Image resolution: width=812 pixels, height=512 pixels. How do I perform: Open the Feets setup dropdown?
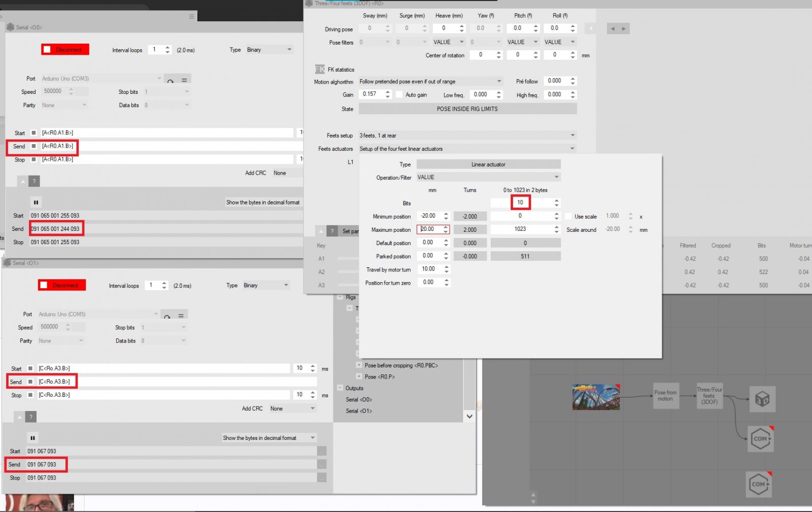(x=467, y=135)
